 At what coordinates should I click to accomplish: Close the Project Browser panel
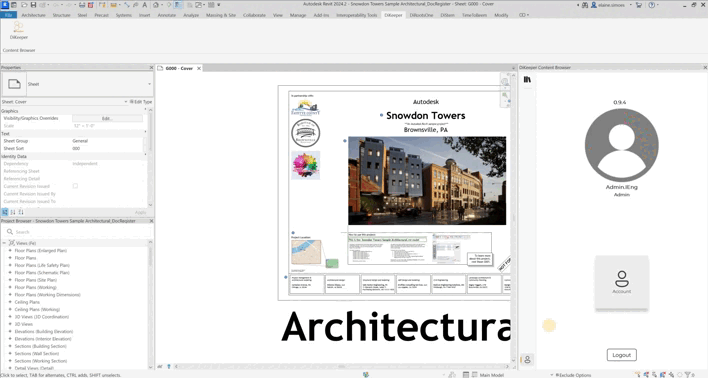coord(151,221)
